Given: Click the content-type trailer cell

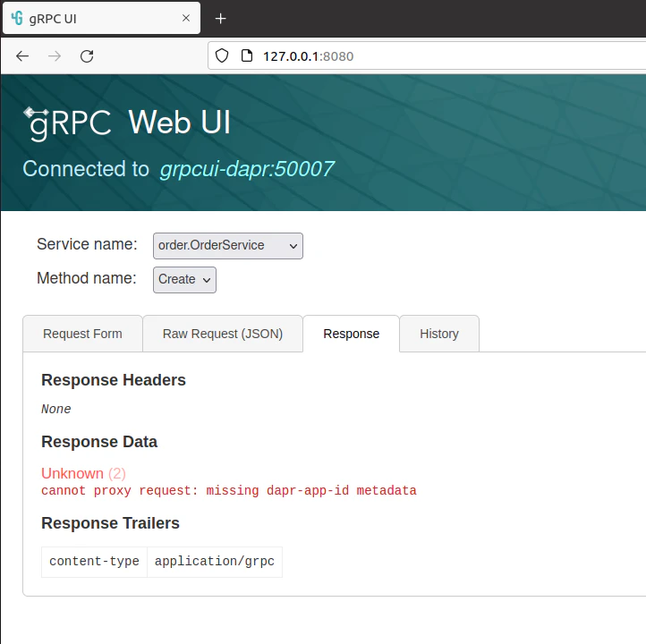Looking at the screenshot, I should point(94,562).
